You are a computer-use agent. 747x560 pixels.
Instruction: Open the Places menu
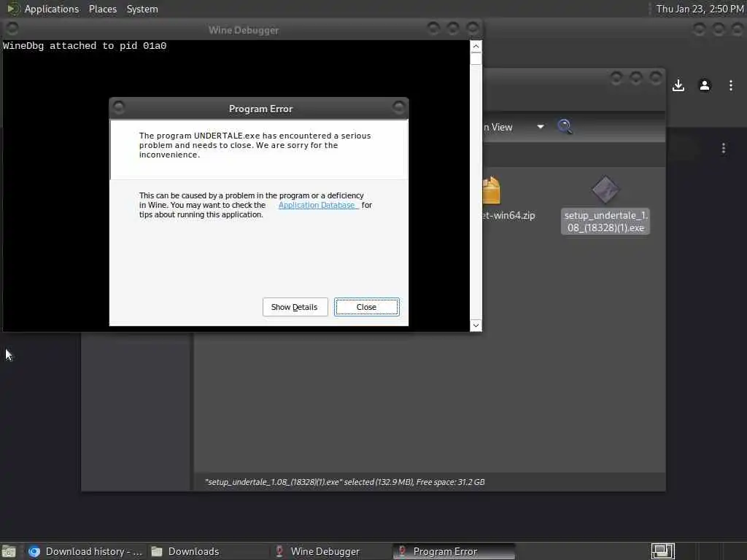click(102, 9)
